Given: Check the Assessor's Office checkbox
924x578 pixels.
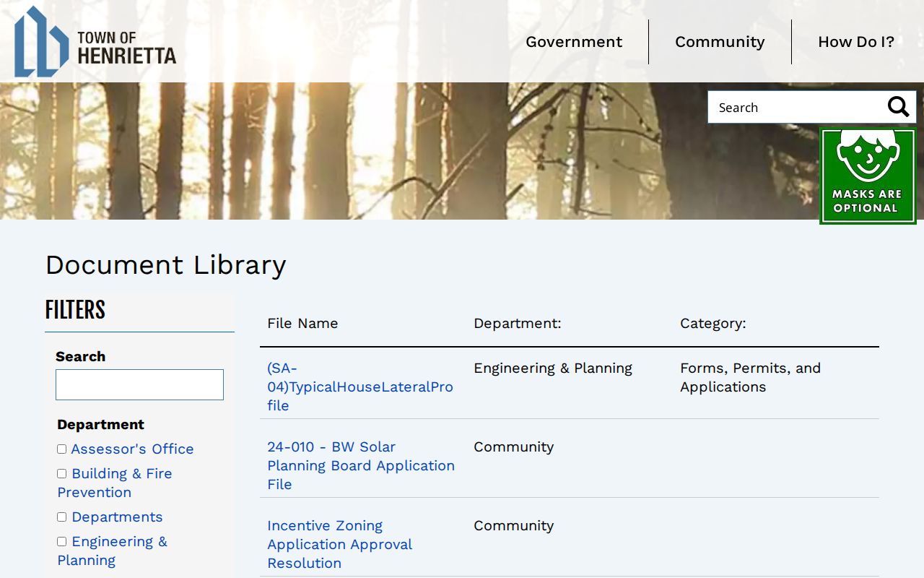Looking at the screenshot, I should pyautogui.click(x=62, y=449).
